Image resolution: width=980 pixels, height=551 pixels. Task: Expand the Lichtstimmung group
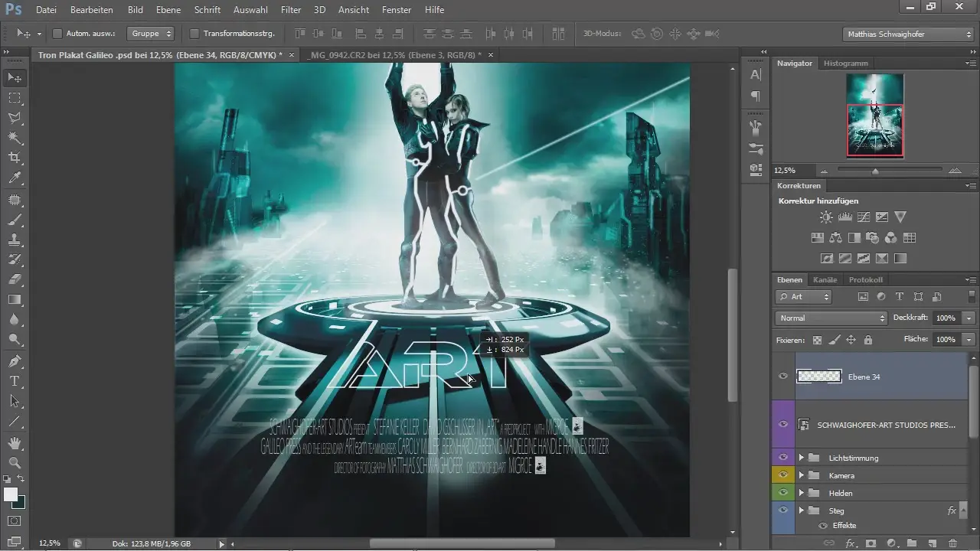point(802,458)
